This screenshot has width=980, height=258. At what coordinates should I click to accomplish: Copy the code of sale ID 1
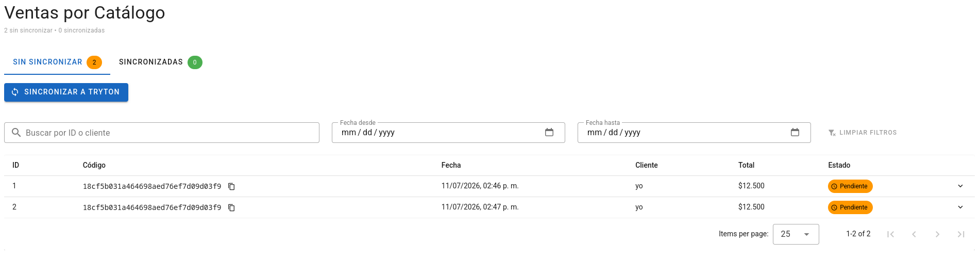[x=231, y=186]
